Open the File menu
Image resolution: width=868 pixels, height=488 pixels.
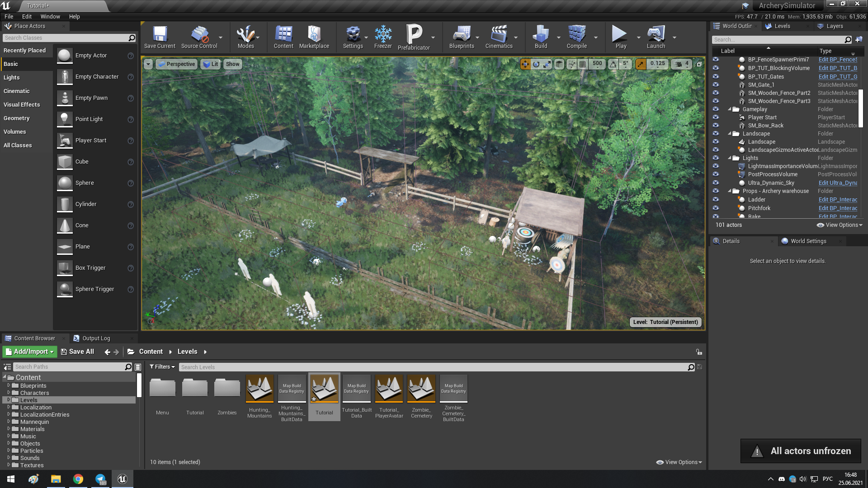point(9,16)
